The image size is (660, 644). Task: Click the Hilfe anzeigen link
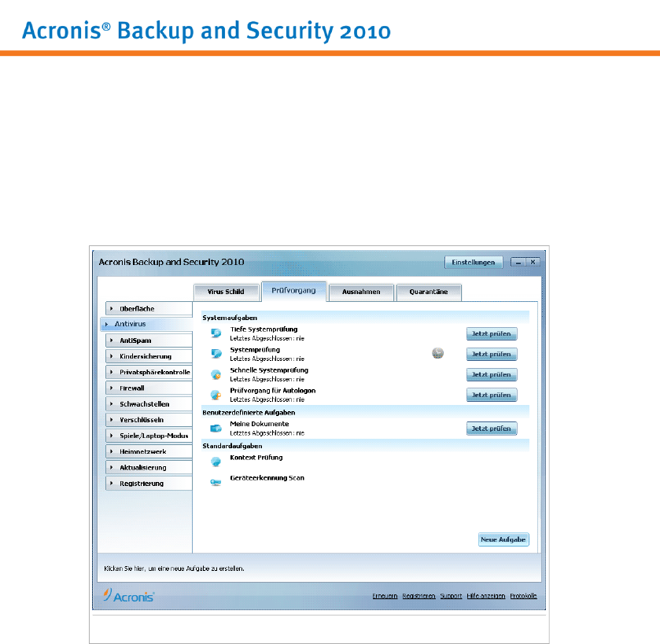click(x=485, y=596)
